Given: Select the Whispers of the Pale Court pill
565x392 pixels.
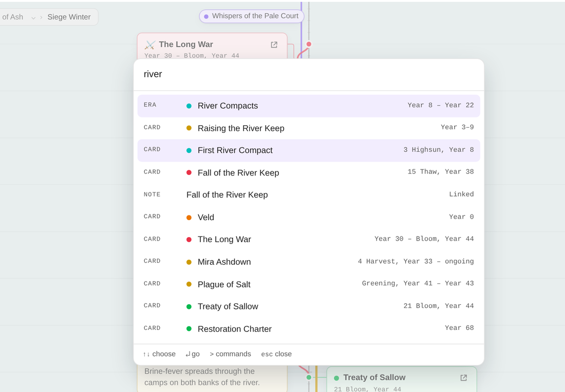Looking at the screenshot, I should click(252, 16).
